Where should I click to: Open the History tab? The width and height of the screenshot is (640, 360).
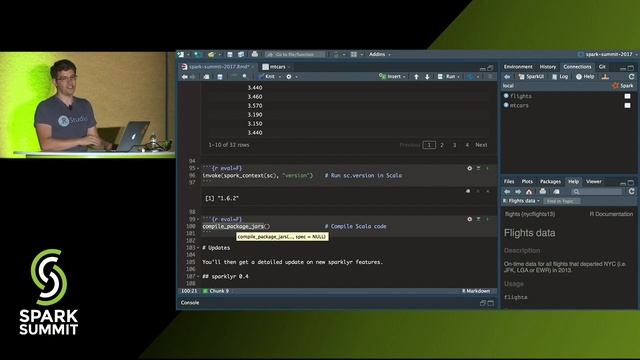point(548,67)
